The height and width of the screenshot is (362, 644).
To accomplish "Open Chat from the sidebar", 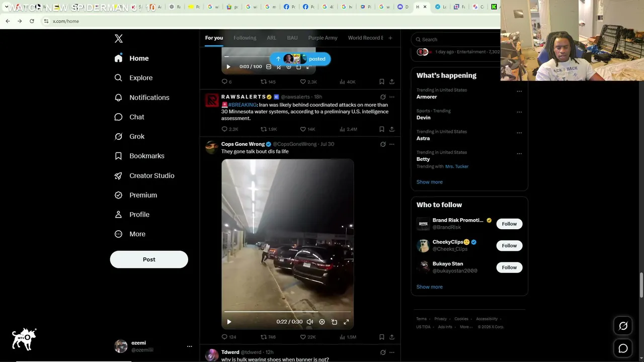I will pyautogui.click(x=129, y=117).
